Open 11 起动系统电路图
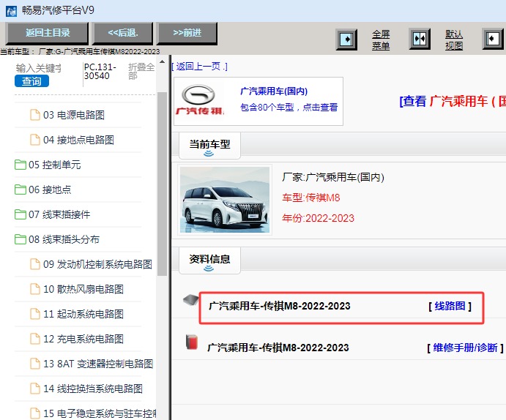Viewport: 506px width, 420px height. tap(83, 314)
